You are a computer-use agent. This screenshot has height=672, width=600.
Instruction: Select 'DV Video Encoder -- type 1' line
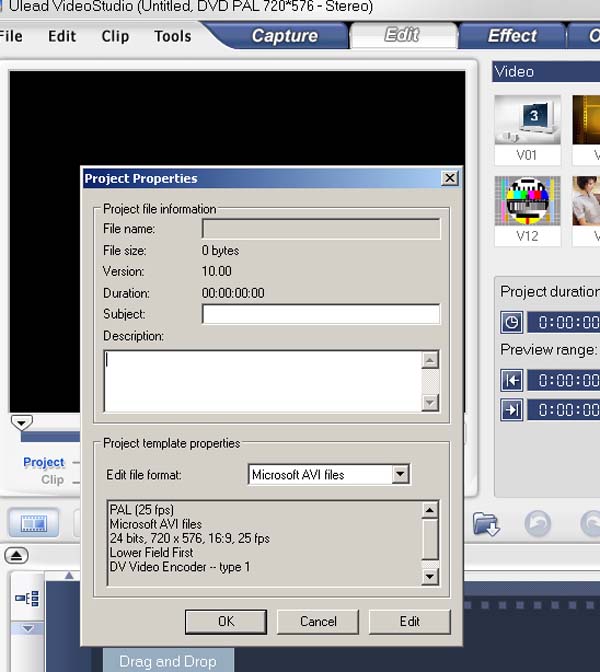point(180,567)
